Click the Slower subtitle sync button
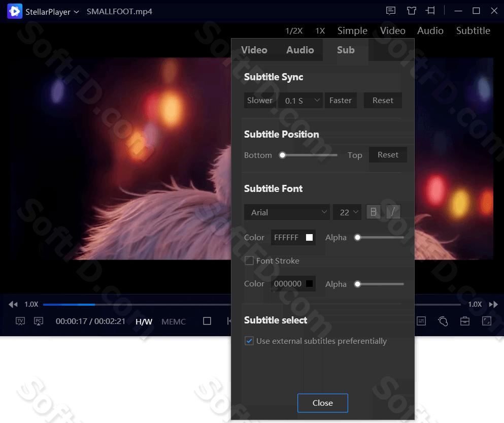Screen dimensions: 504x423 [x=260, y=101]
